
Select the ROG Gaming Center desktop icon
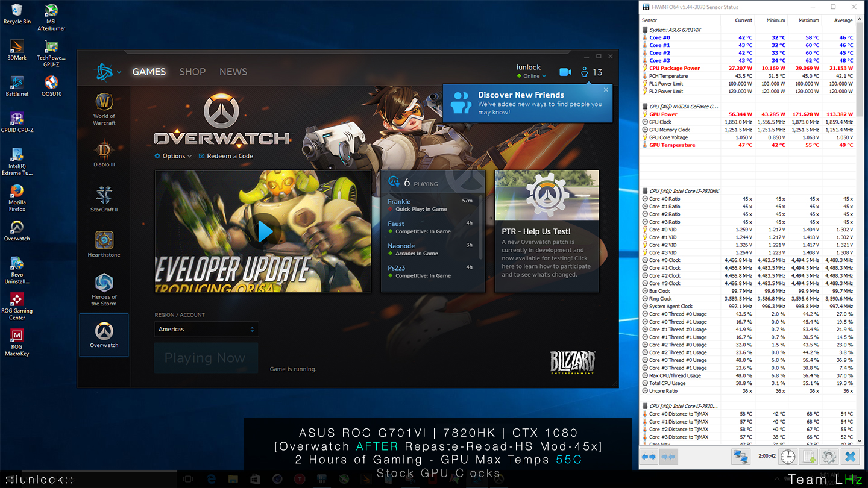click(17, 306)
